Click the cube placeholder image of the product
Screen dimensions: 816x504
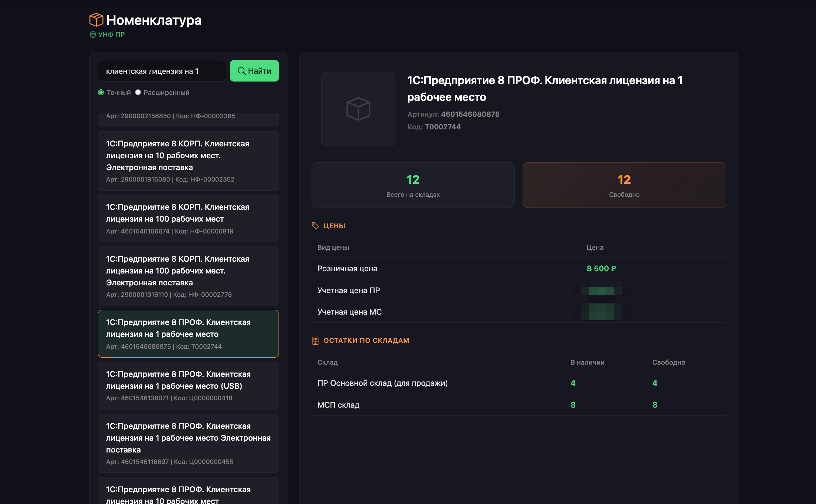pos(358,109)
